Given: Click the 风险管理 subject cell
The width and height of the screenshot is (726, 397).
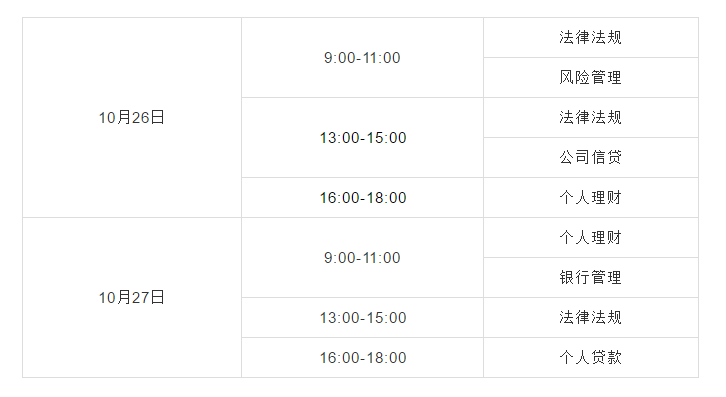Looking at the screenshot, I should click(x=590, y=77).
